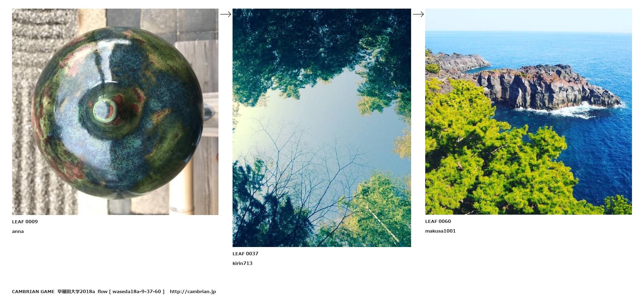Image resolution: width=644 pixels, height=300 pixels.
Task: Open the tree canopy sky photo
Action: pyautogui.click(x=322, y=128)
